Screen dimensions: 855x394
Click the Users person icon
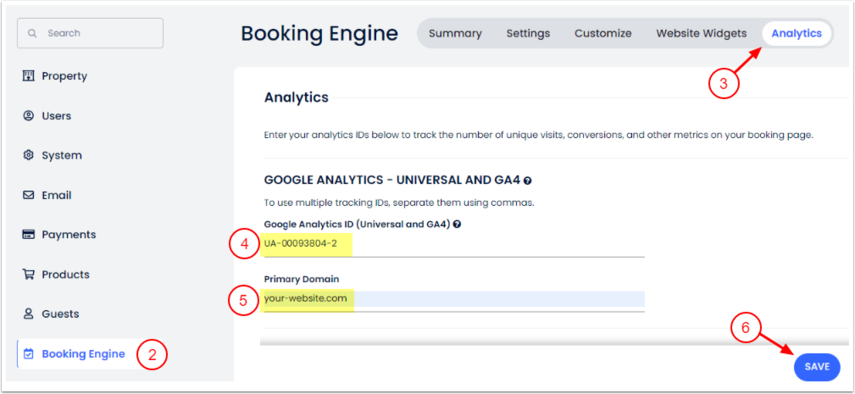click(28, 116)
